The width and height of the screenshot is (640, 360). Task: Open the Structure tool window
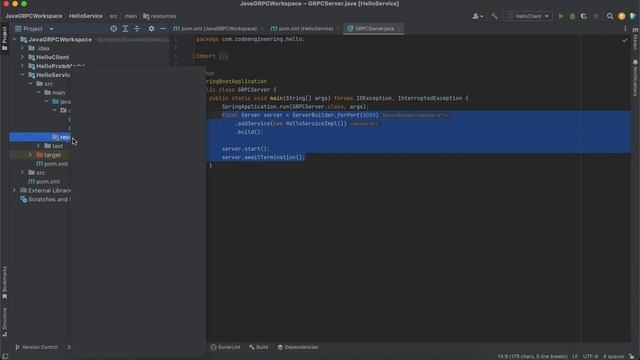[x=4, y=322]
